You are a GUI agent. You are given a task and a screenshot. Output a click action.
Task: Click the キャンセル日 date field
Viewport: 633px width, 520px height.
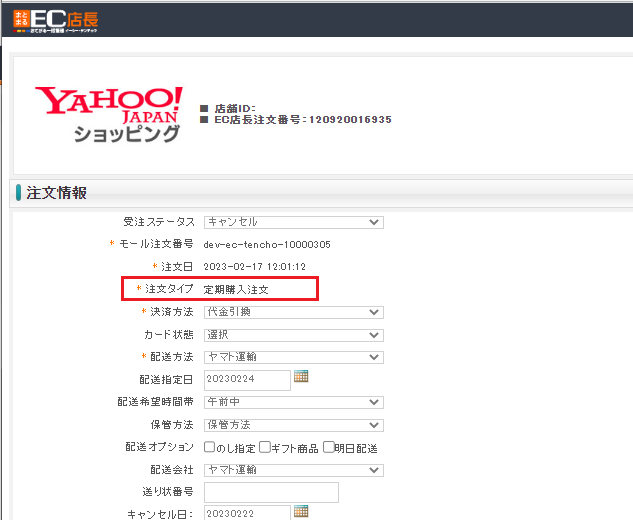point(246,513)
